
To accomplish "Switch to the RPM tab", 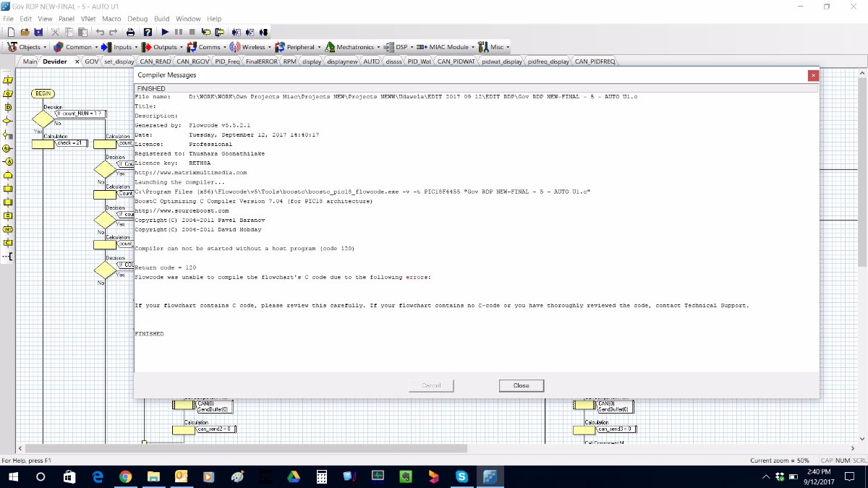I will pyautogui.click(x=289, y=61).
